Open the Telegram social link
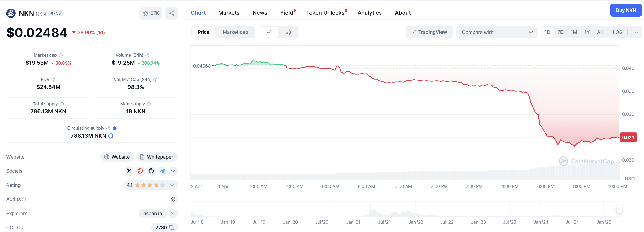 click(162, 171)
